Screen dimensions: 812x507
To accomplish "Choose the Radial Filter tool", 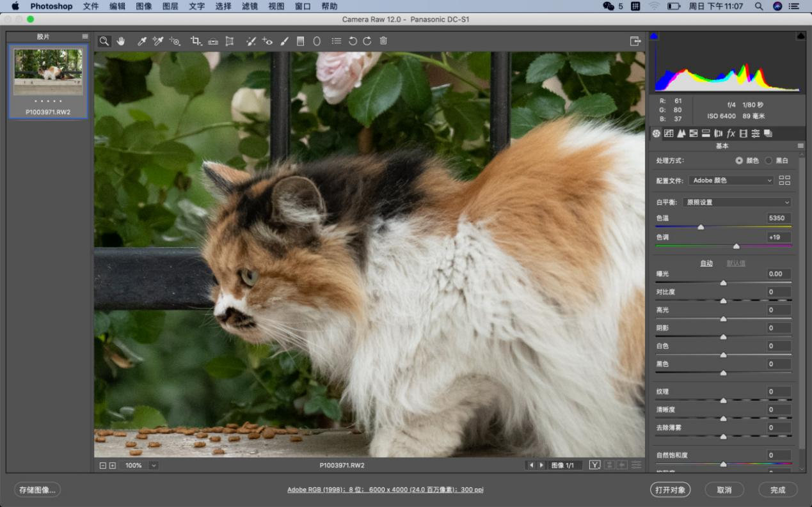I will (x=317, y=41).
